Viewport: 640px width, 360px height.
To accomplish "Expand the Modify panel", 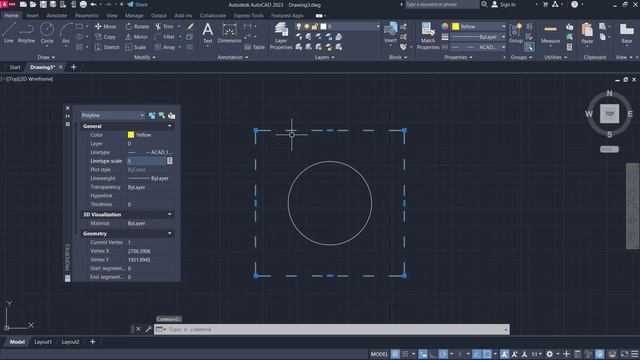I will (x=144, y=58).
